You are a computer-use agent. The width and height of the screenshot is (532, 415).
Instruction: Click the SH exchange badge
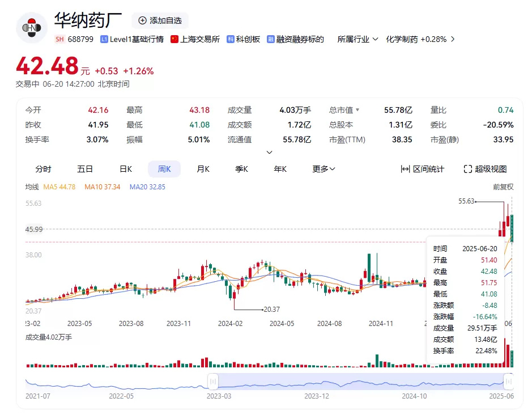click(59, 39)
